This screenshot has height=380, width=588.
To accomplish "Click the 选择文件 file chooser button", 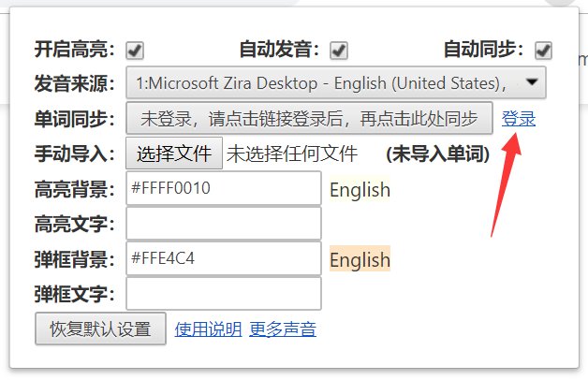I will tap(174, 153).
